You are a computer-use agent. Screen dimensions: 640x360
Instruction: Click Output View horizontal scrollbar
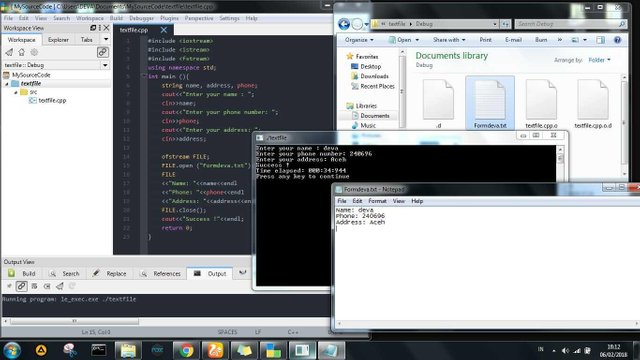click(74, 321)
